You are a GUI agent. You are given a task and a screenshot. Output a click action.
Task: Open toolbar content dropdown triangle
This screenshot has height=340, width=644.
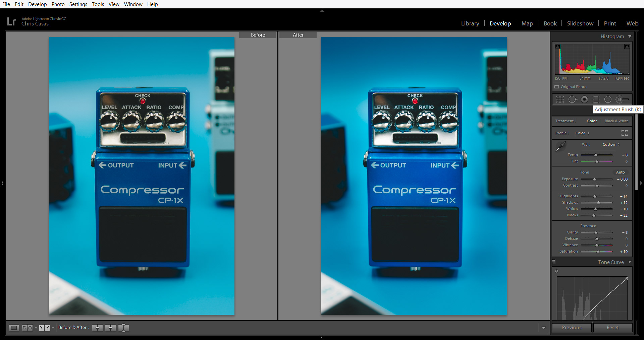click(544, 328)
